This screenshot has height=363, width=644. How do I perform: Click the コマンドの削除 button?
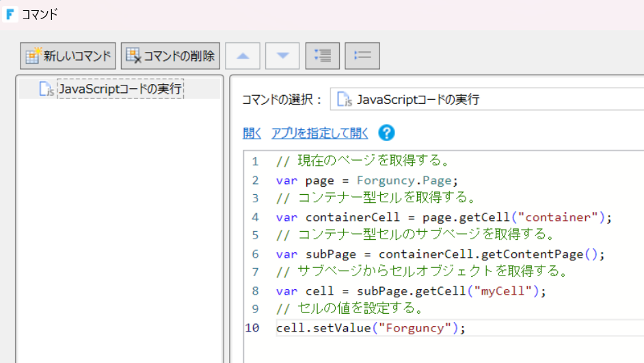pos(170,56)
